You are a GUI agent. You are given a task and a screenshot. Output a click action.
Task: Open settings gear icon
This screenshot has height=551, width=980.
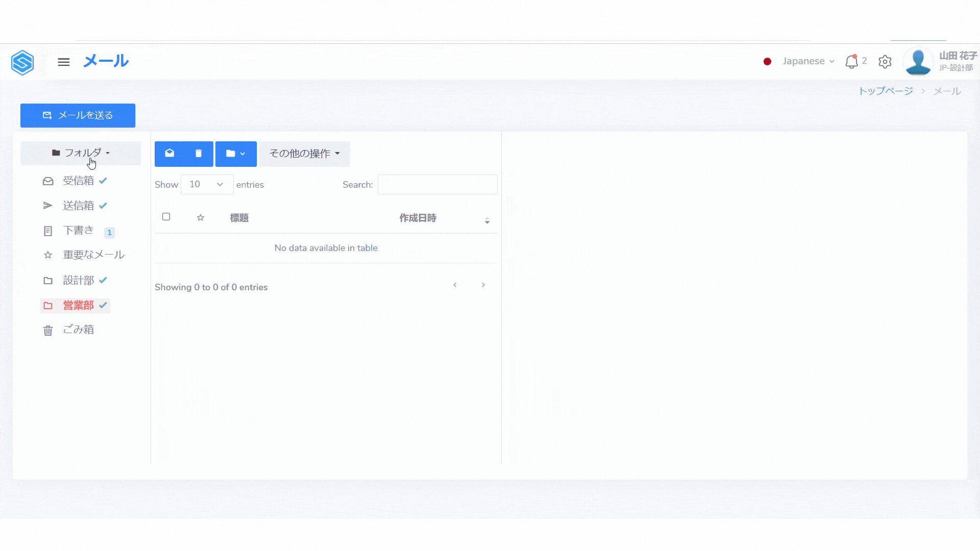tap(885, 62)
